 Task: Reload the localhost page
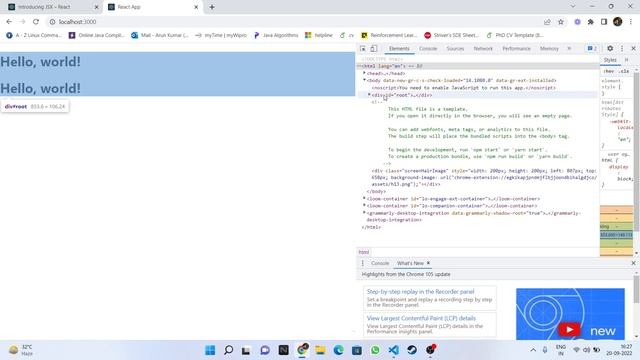coord(36,22)
